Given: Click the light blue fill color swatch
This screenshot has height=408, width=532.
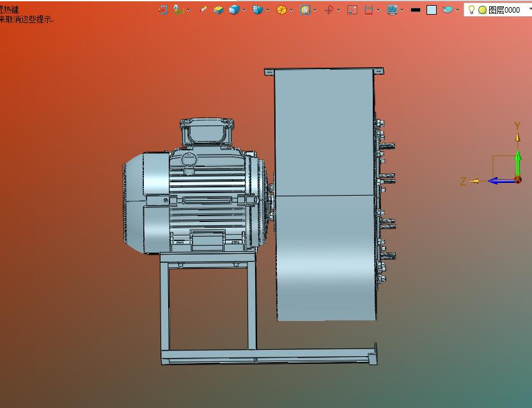Looking at the screenshot, I should coord(432,10).
